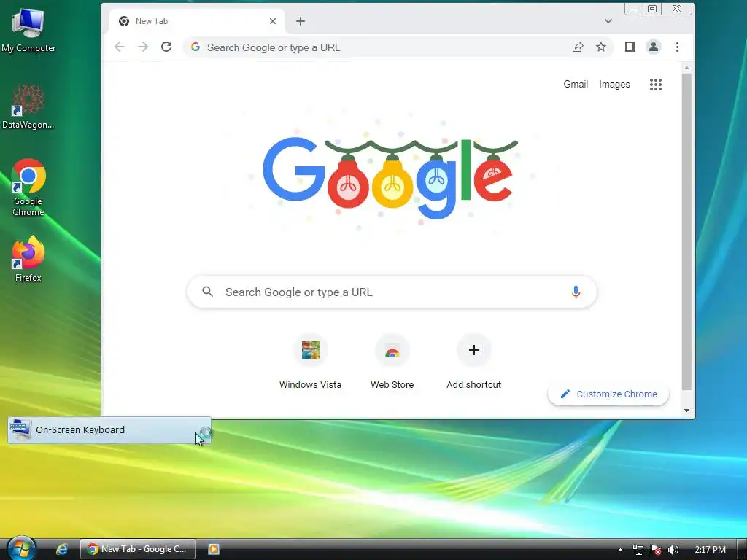Open a new tab with the plus button
The image size is (747, 560).
pyautogui.click(x=300, y=21)
